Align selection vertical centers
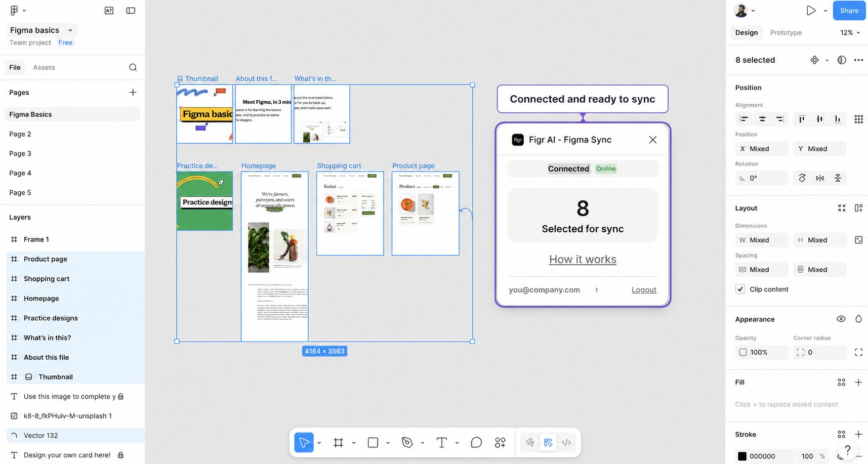This screenshot has width=868, height=464. (x=819, y=119)
